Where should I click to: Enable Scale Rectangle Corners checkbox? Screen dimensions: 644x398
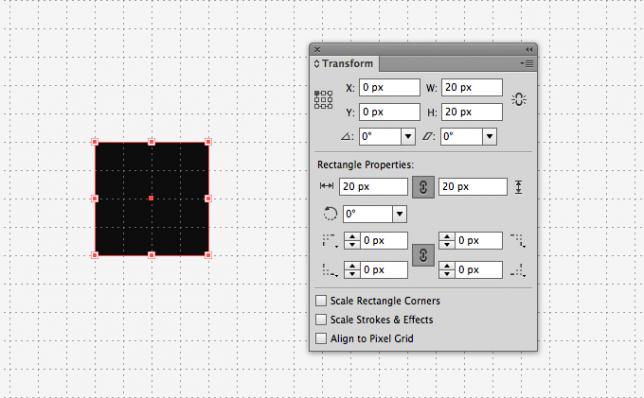[x=321, y=301]
